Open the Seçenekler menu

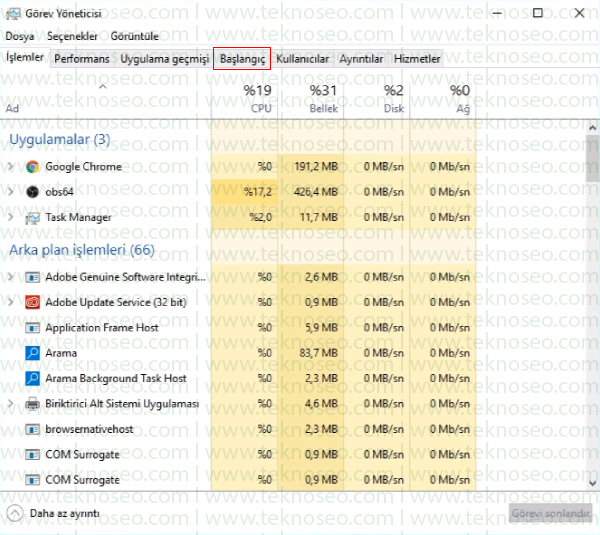tap(72, 36)
